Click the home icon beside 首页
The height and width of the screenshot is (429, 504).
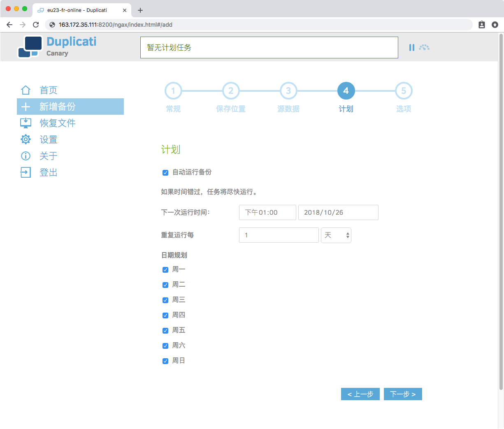[26, 90]
